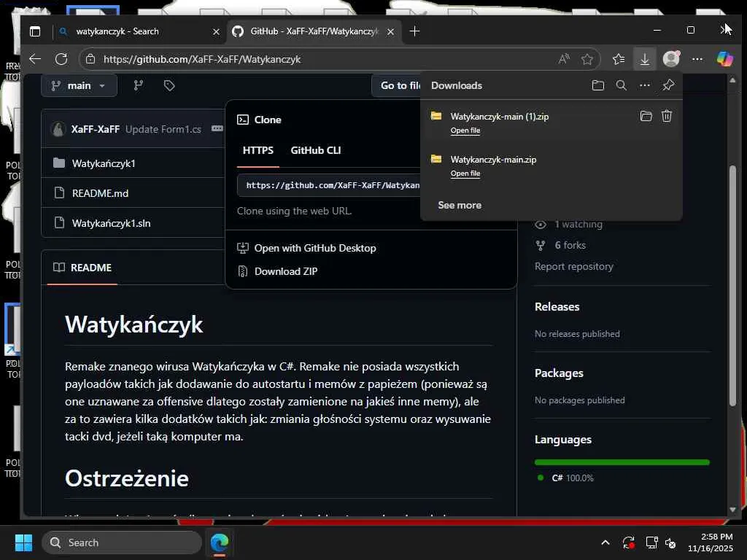The width and height of the screenshot is (747, 560).
Task: Open muted volume tray icon
Action: (x=670, y=542)
